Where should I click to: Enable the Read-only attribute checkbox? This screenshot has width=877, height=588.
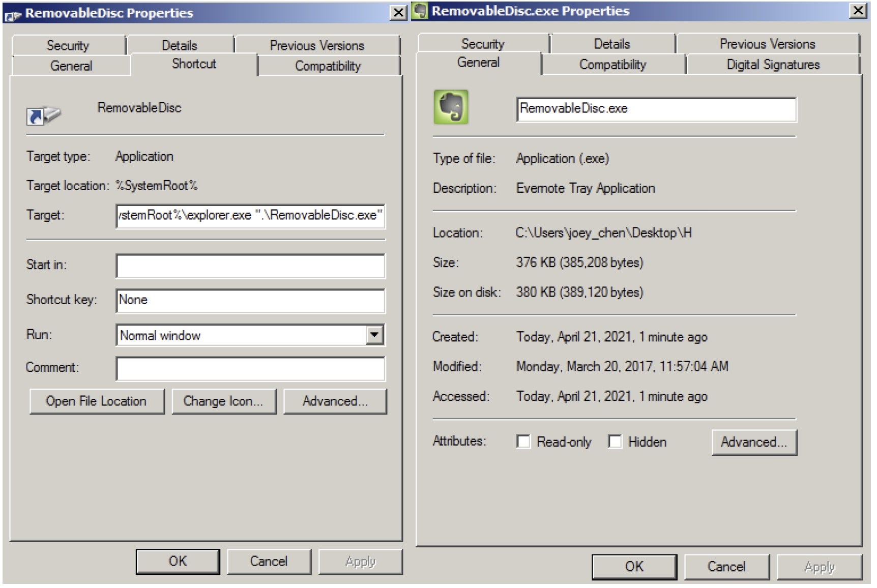point(523,442)
